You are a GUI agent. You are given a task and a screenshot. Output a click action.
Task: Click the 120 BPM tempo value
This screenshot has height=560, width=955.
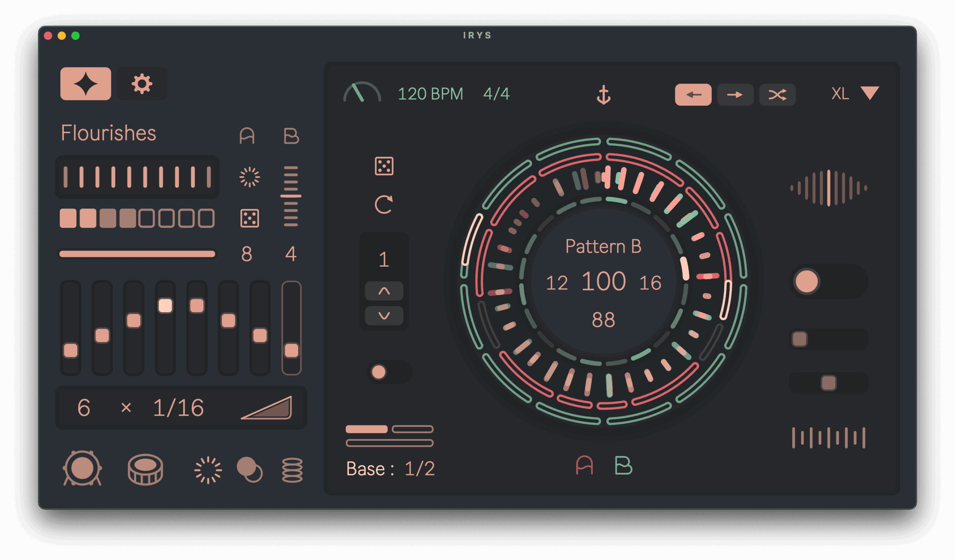[x=430, y=94]
